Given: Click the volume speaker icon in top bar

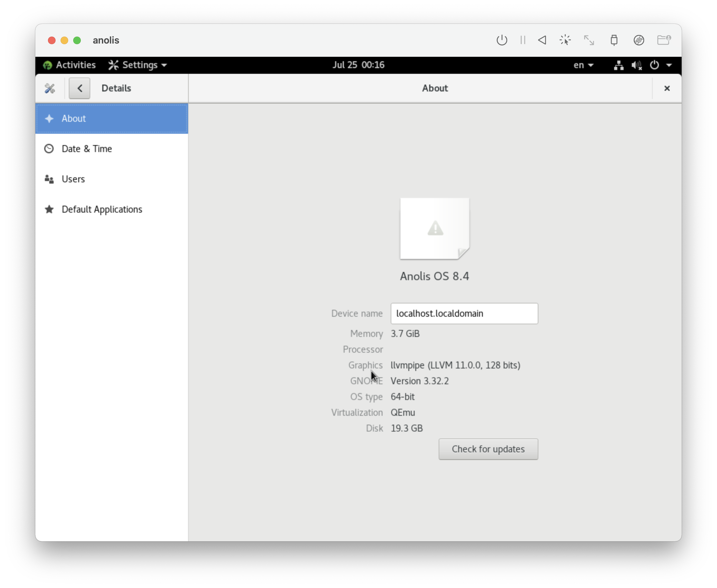Looking at the screenshot, I should [636, 65].
